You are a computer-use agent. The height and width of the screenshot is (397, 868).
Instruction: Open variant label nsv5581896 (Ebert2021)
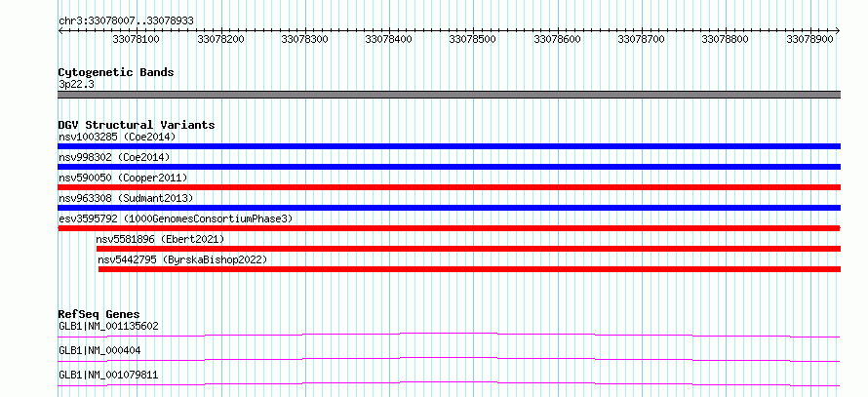pyautogui.click(x=160, y=239)
